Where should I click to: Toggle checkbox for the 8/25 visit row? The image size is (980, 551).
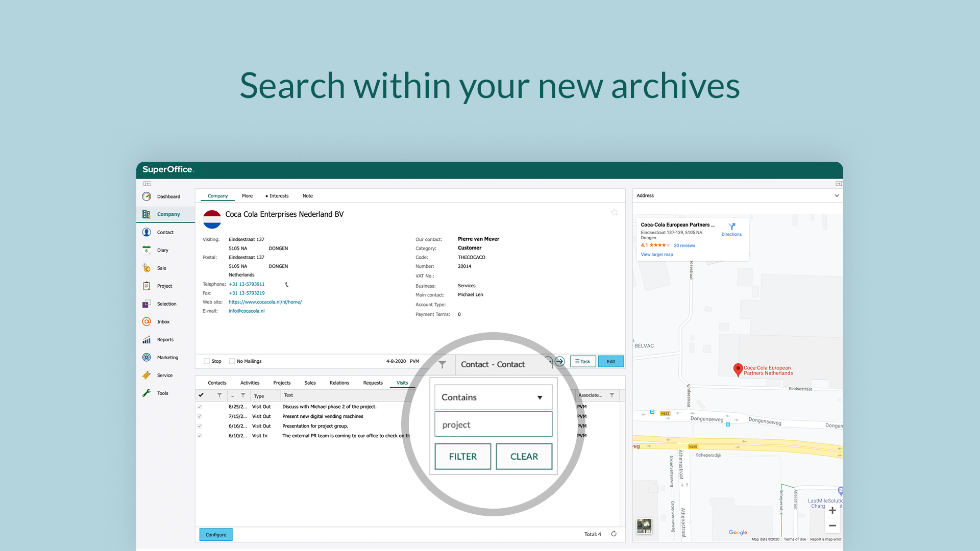(200, 407)
